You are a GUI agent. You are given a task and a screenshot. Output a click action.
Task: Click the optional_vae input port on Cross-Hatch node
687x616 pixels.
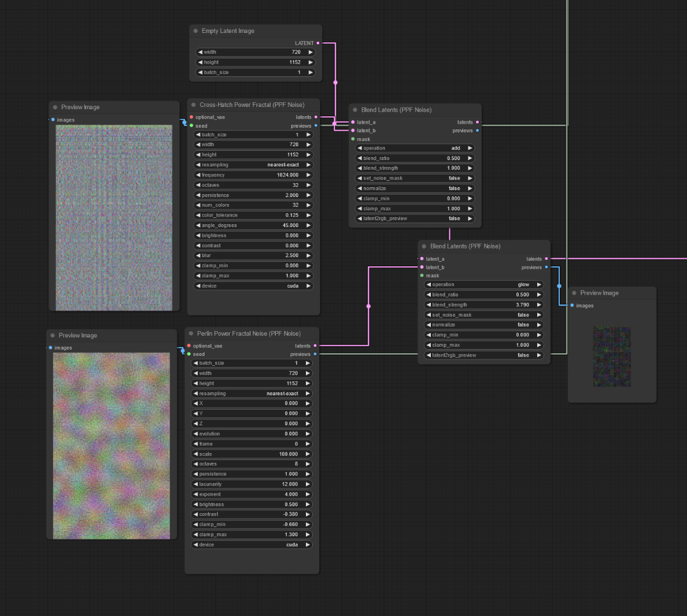[191, 117]
